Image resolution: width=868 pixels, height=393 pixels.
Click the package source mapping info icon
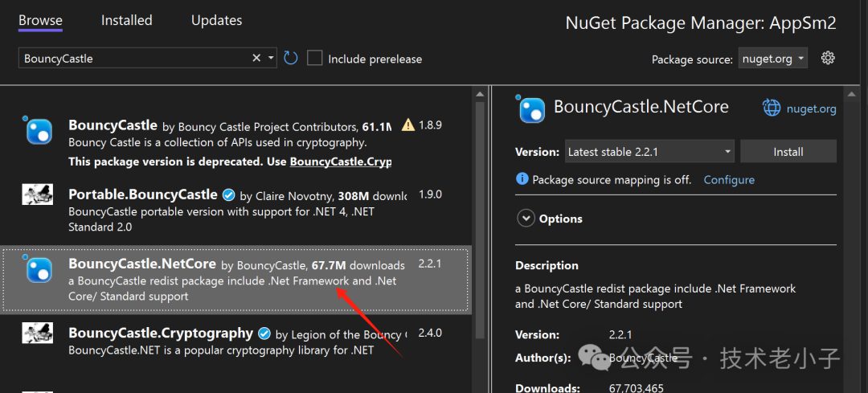pos(522,179)
